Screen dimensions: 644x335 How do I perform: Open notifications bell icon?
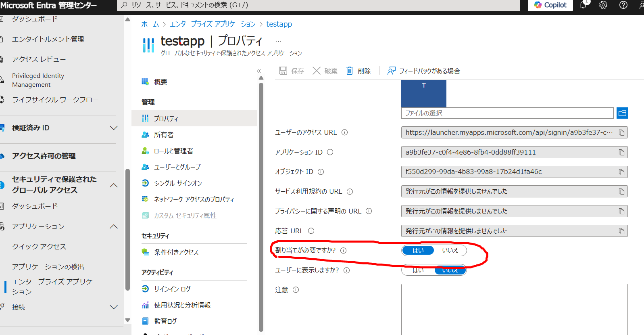(x=584, y=5)
